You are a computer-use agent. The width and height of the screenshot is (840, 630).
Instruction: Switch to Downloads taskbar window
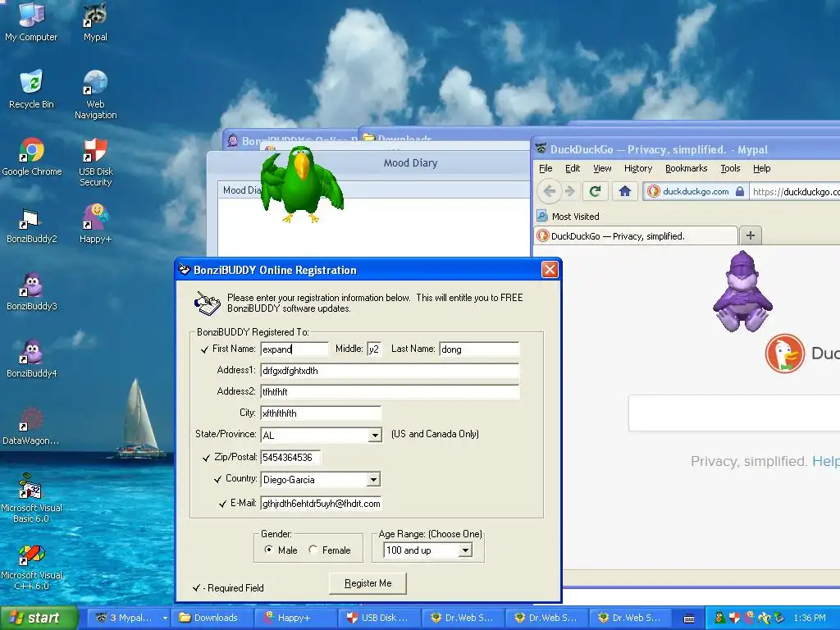[211, 619]
